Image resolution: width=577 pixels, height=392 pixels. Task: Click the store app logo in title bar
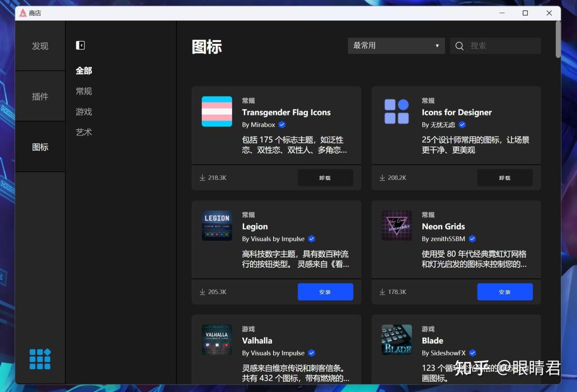(23, 13)
